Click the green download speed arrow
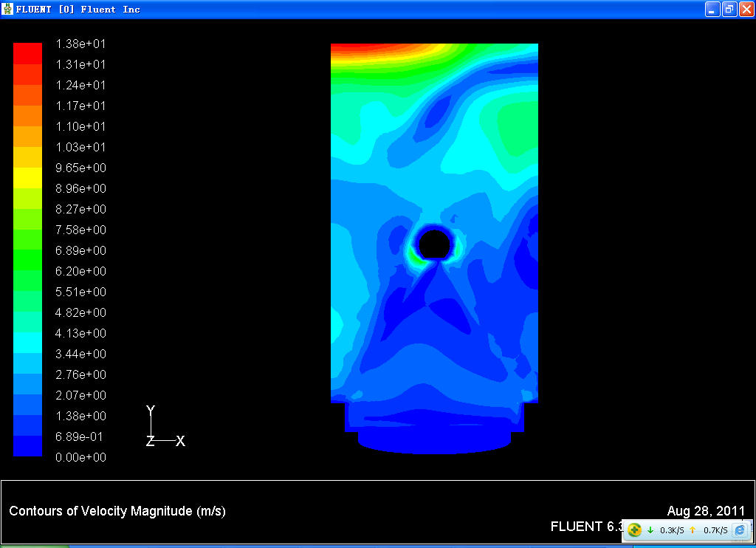756x548 pixels. click(650, 530)
